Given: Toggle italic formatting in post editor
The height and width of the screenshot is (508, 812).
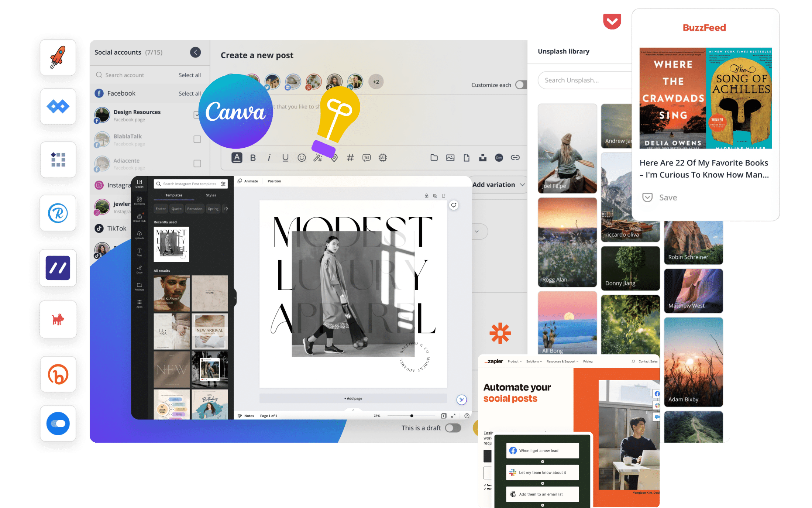Looking at the screenshot, I should tap(269, 158).
